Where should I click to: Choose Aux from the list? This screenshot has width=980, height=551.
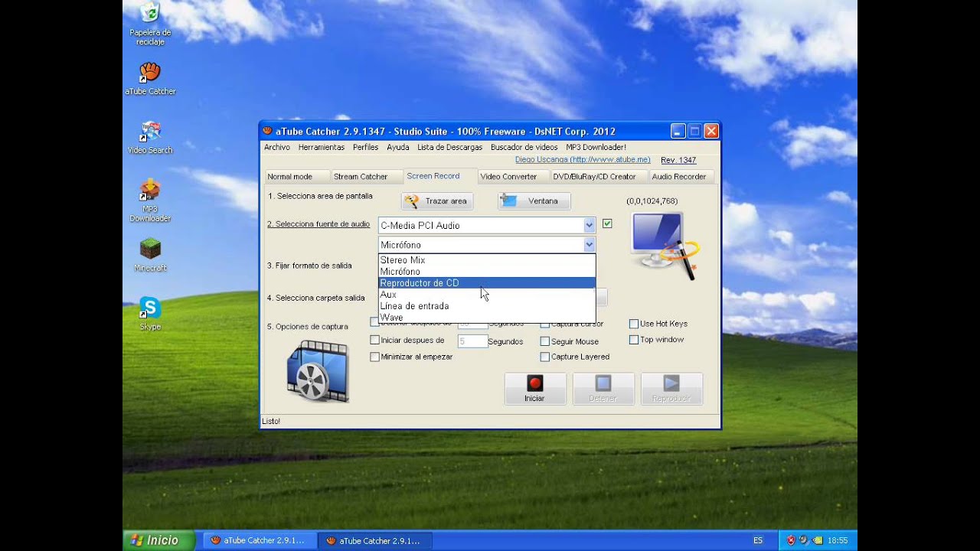[x=487, y=295]
